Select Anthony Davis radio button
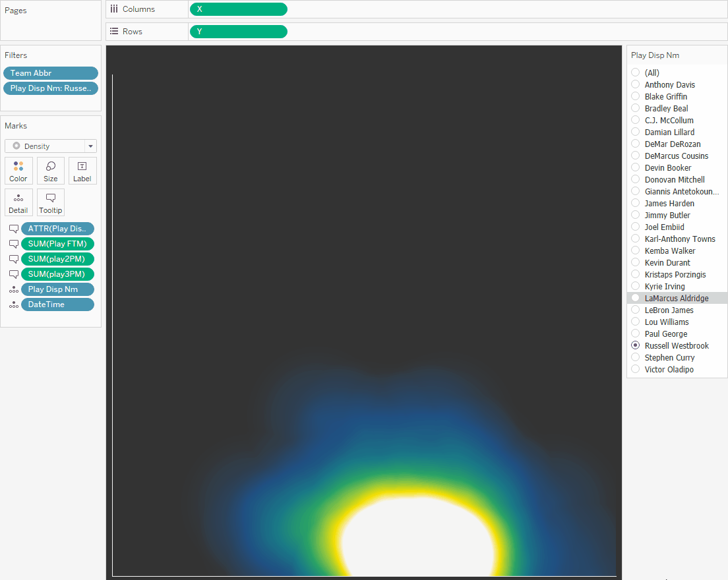 [636, 84]
